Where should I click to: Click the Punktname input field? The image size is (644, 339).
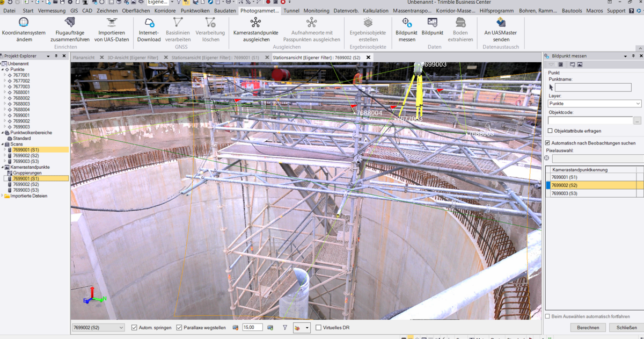[593, 87]
